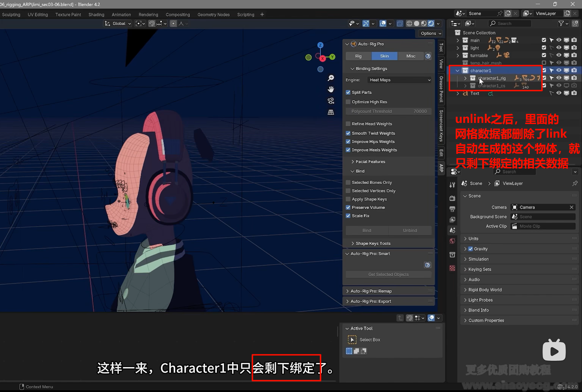Toggle viewport gizmos icon

pos(366,24)
